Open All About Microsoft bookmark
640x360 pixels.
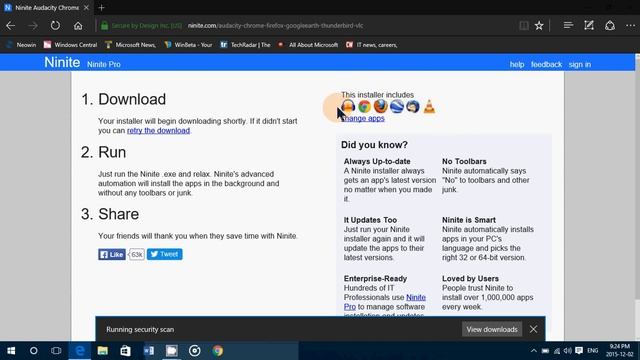308,45
